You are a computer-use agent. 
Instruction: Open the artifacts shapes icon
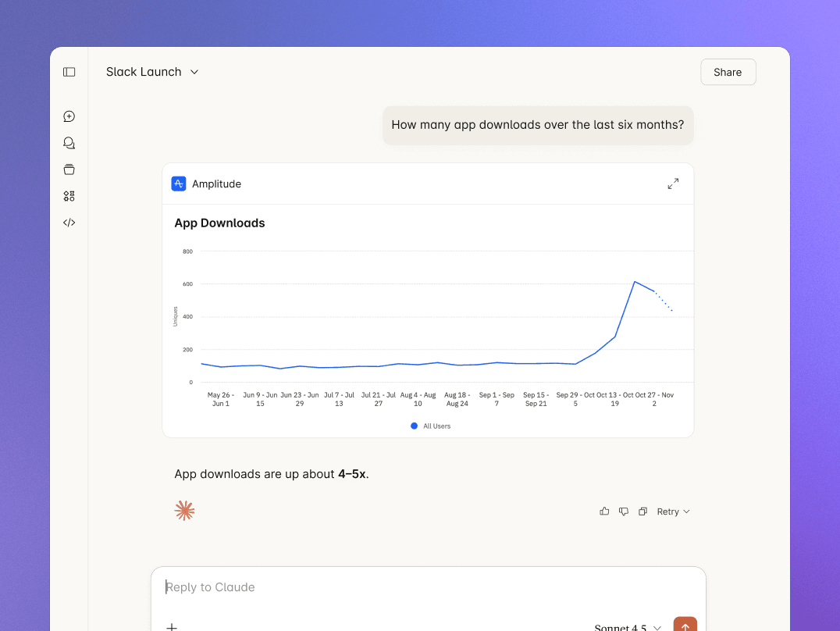coord(69,196)
